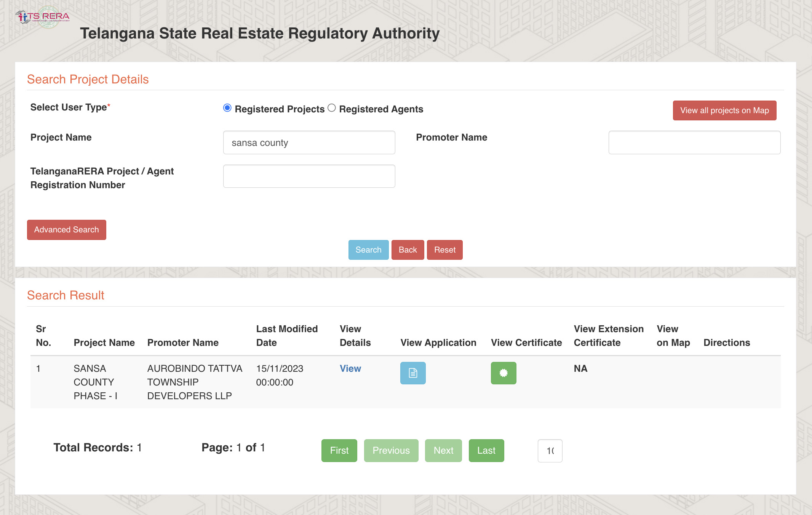Open the records-per-page dropdown

pos(550,451)
